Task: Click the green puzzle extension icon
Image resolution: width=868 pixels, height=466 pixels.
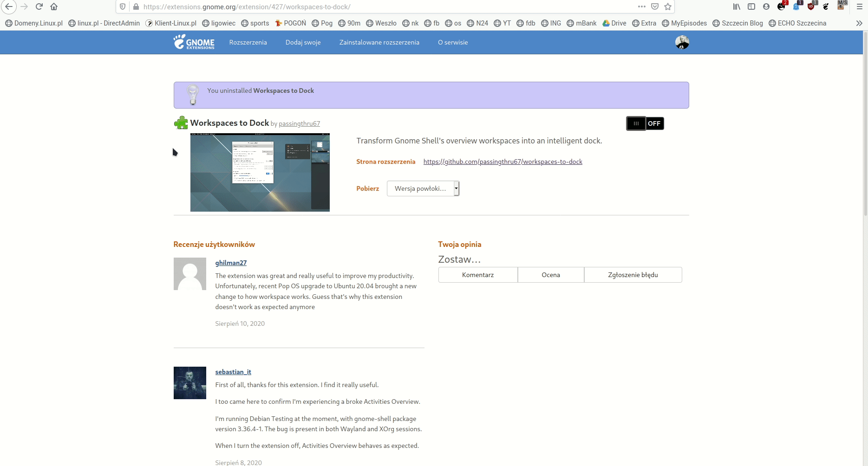Action: (x=181, y=123)
